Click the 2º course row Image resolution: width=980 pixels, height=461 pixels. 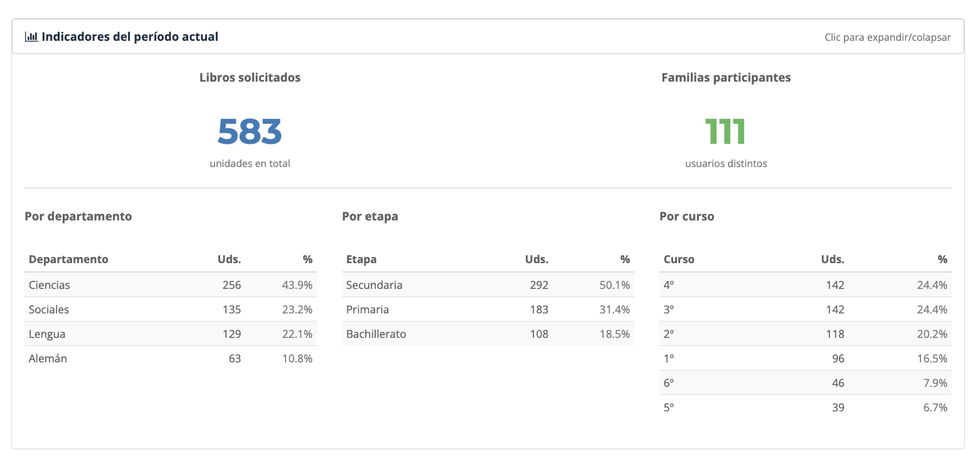[x=806, y=334]
